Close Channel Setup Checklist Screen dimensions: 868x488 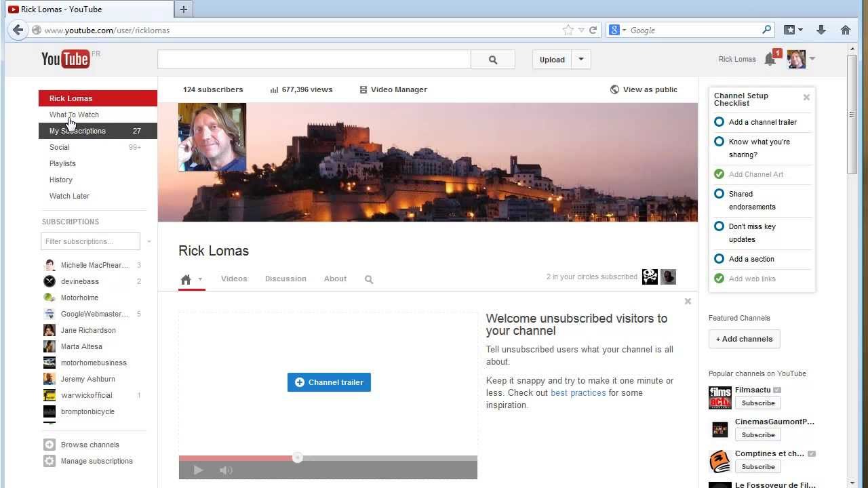point(806,98)
